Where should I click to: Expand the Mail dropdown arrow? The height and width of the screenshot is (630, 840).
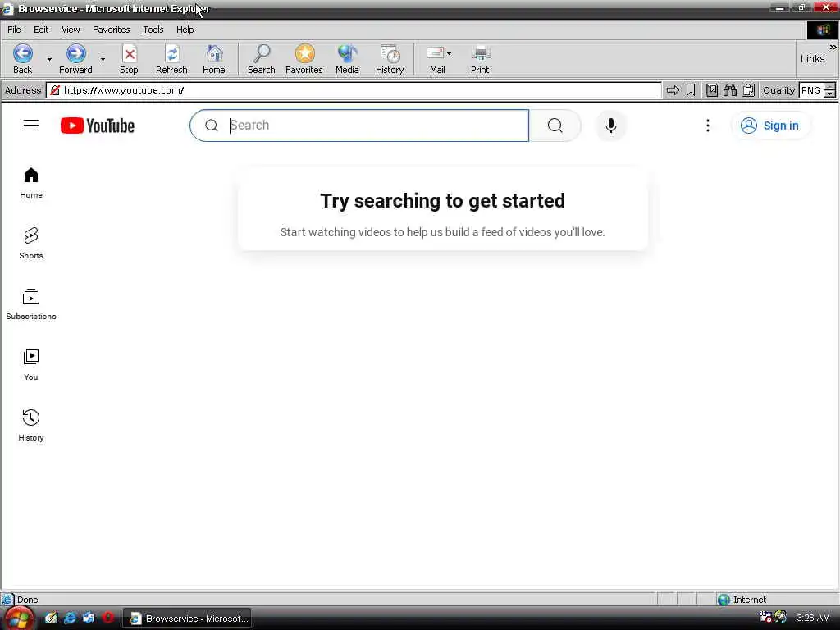coord(449,54)
